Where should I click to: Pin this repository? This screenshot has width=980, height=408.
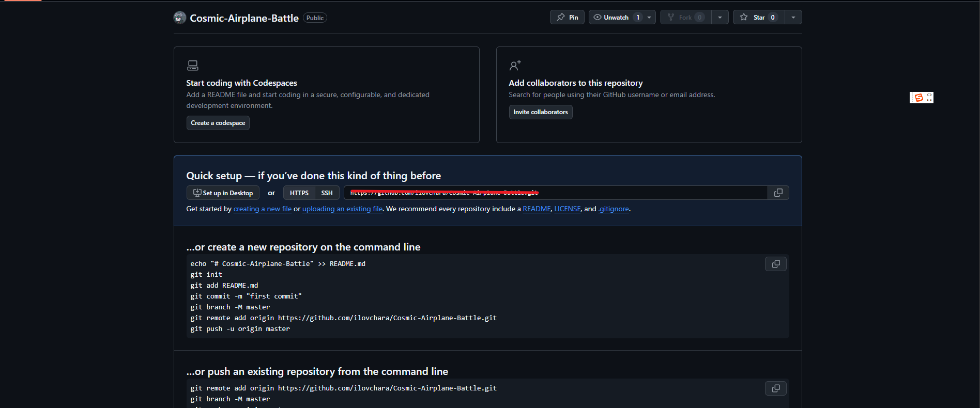point(567,17)
